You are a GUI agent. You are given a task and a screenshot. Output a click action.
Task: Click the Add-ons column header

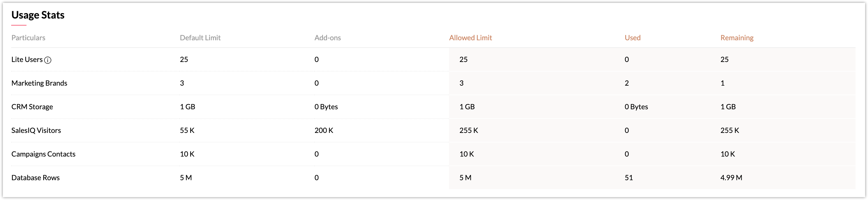(x=327, y=38)
